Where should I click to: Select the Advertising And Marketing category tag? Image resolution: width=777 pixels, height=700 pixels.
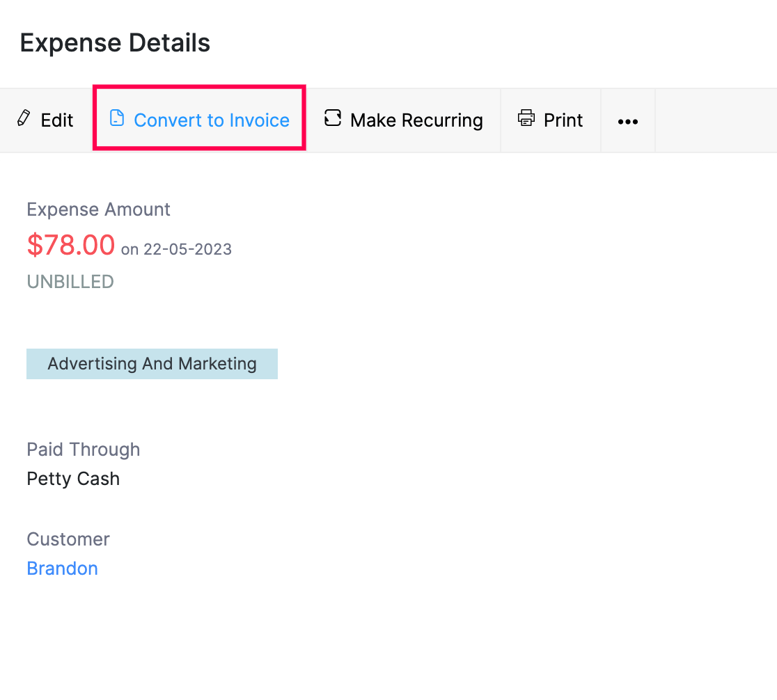click(x=152, y=363)
